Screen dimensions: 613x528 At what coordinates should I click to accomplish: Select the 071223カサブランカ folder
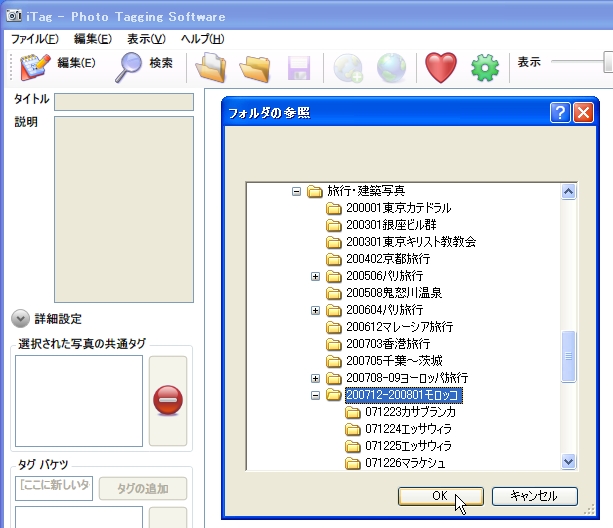tap(410, 412)
